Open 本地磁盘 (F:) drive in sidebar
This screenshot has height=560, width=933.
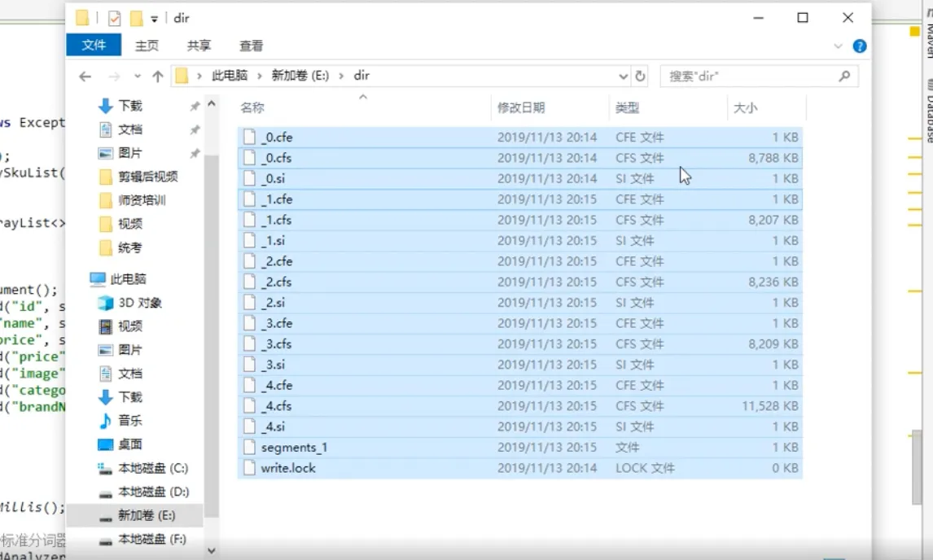pos(152,539)
